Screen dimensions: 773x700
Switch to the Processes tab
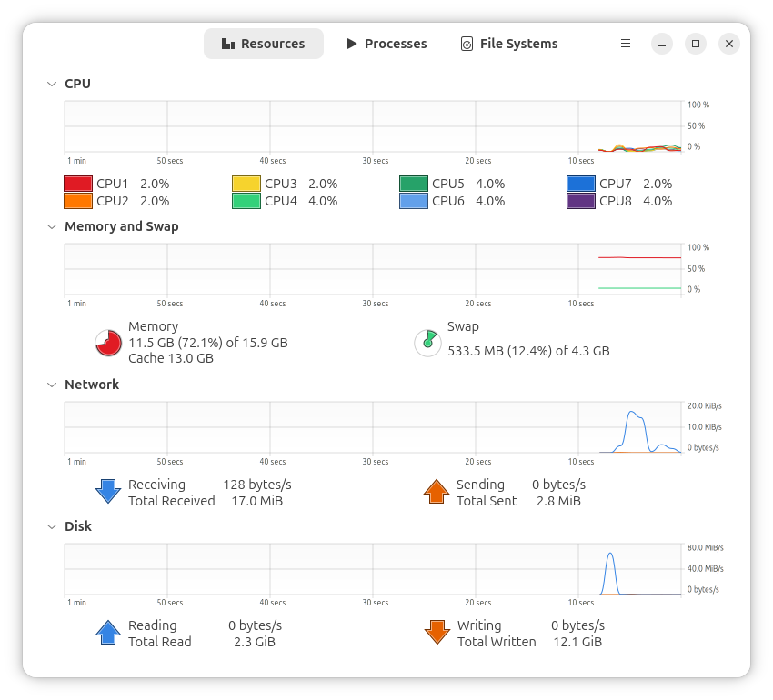(386, 44)
